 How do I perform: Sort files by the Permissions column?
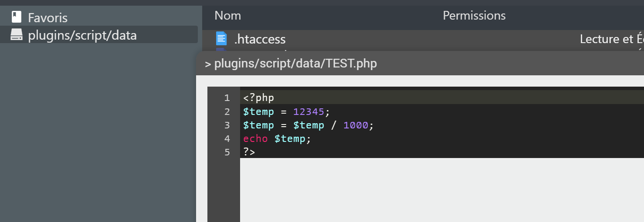click(474, 16)
